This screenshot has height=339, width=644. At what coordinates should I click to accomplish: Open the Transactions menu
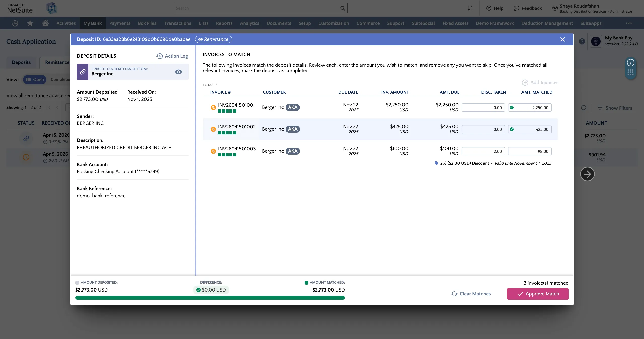178,23
